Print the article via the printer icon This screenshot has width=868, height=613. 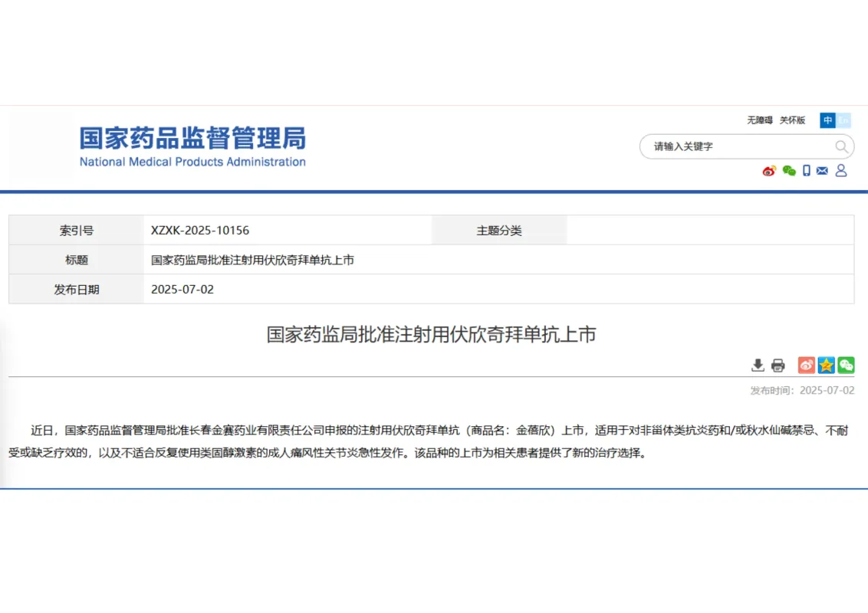(778, 366)
